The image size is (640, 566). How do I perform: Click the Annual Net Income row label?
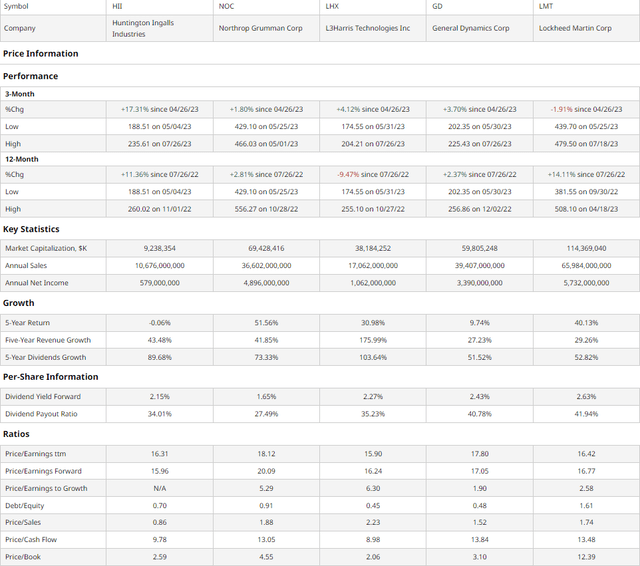(x=37, y=283)
